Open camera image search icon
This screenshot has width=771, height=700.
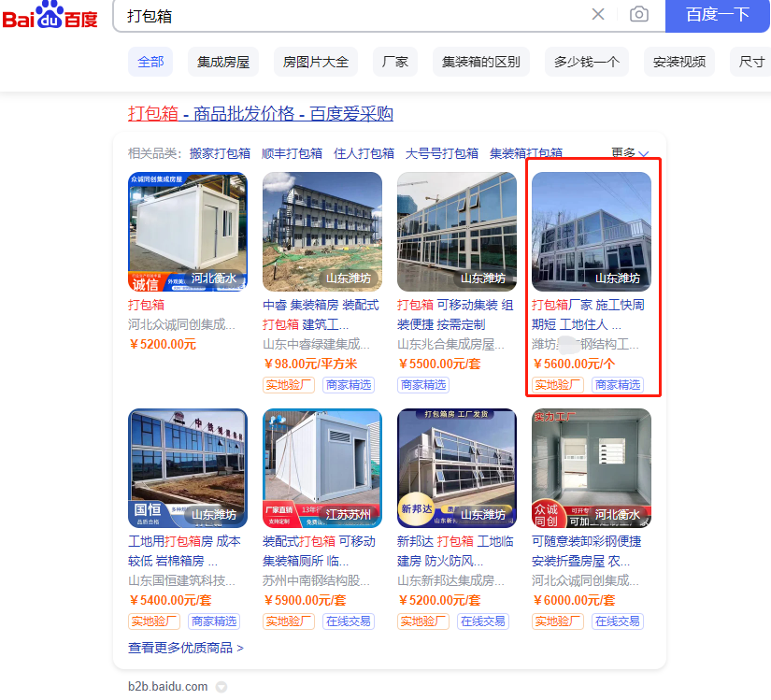[638, 14]
